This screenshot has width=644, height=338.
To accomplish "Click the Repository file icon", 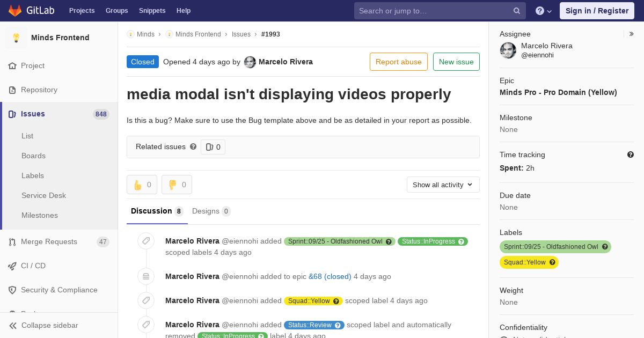I will tap(12, 90).
